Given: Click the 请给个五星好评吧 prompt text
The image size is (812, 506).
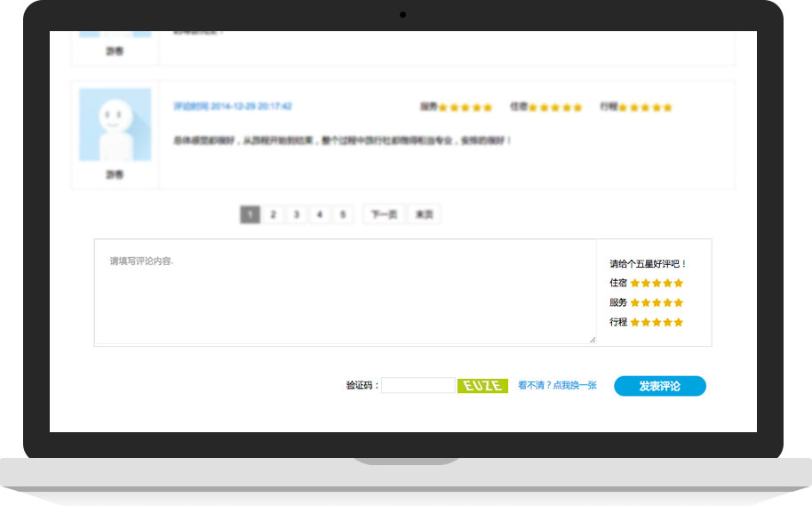Looking at the screenshot, I should click(x=648, y=264).
